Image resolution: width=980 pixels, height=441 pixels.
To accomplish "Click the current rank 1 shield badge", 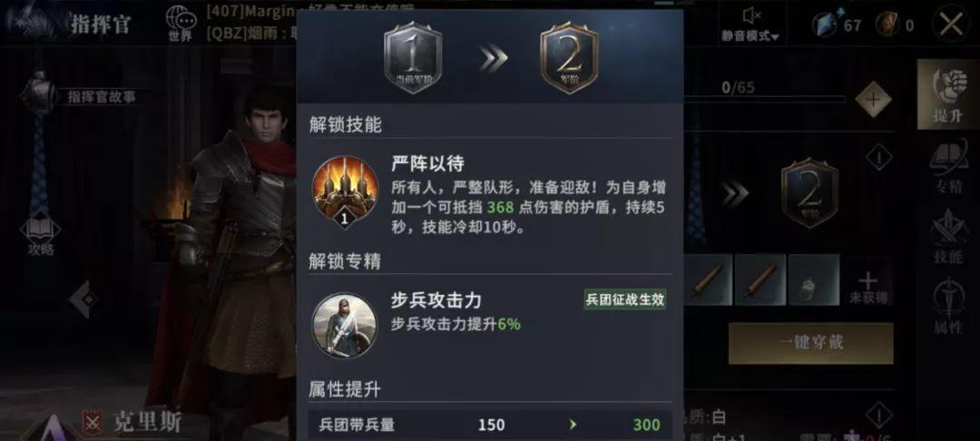I will [413, 57].
